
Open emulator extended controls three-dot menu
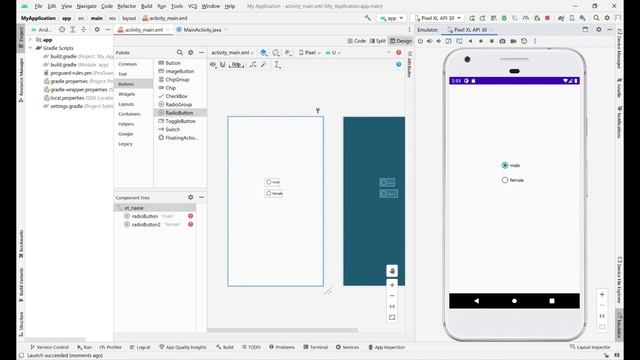tap(535, 41)
